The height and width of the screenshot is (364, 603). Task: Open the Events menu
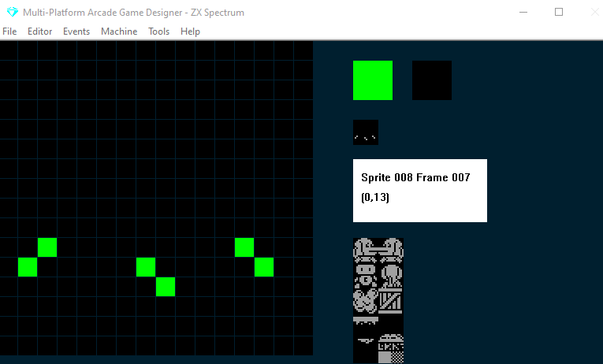76,32
